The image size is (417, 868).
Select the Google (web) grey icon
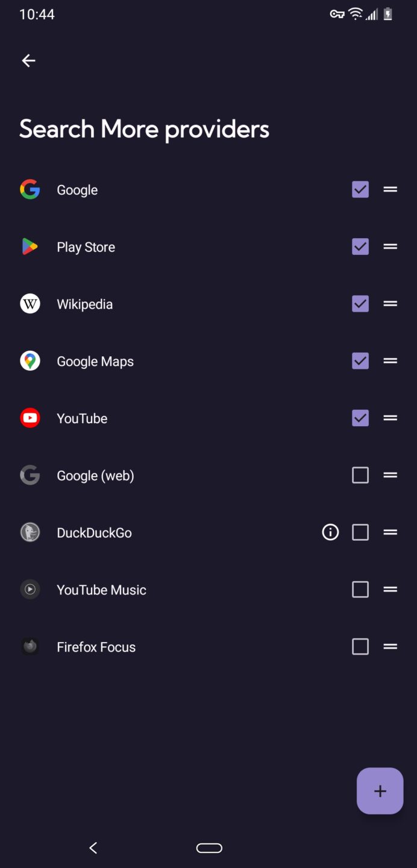[x=30, y=475]
